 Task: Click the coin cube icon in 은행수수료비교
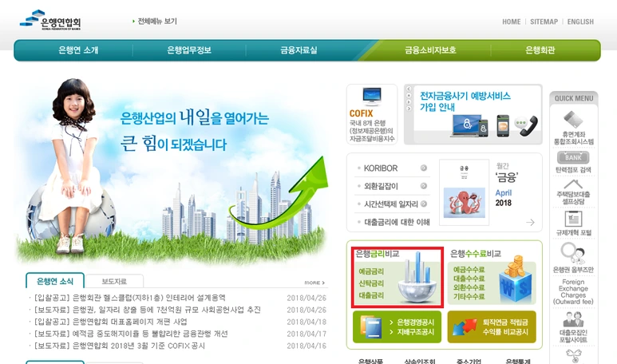(x=515, y=279)
